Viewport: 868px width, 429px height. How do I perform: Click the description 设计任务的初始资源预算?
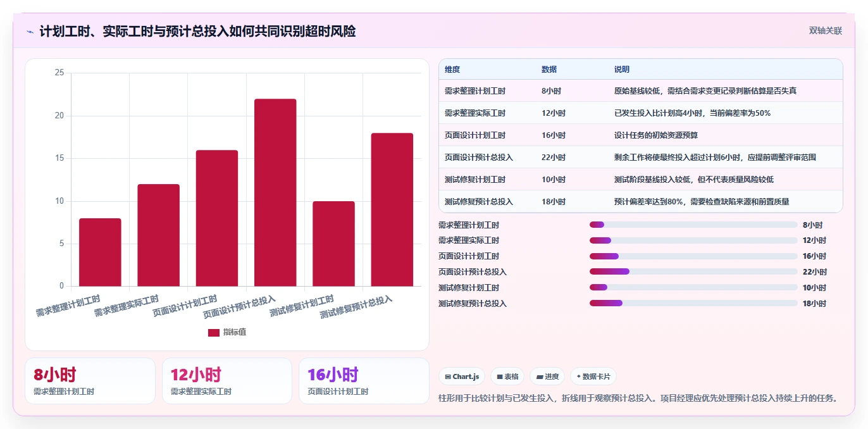656,135
